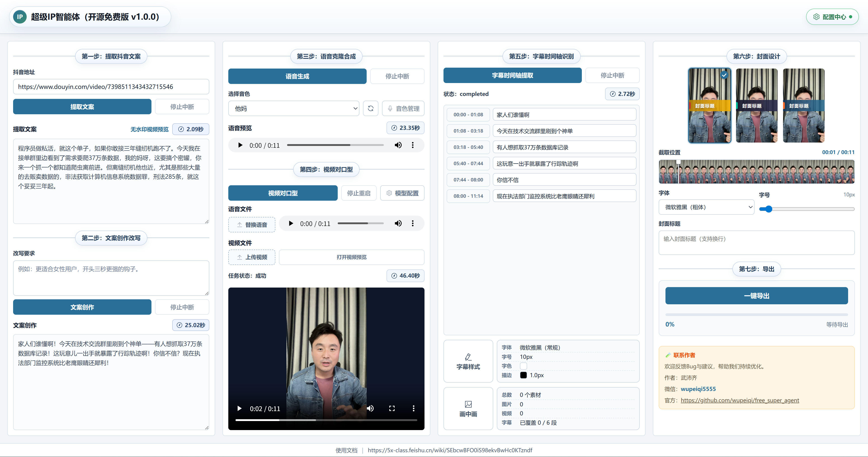
Task: Click the 封面标题 text input
Action: click(x=757, y=243)
